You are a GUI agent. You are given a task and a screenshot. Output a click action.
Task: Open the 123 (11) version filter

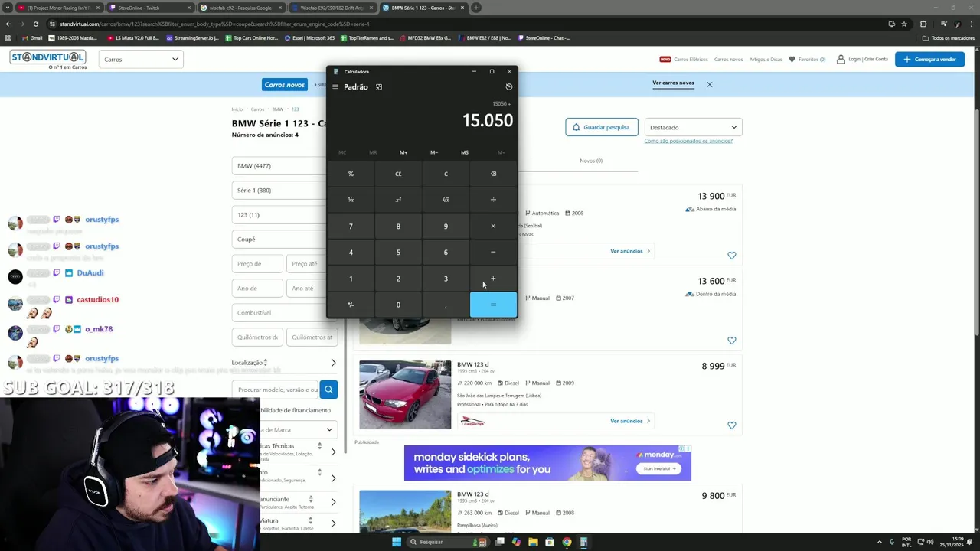280,214
